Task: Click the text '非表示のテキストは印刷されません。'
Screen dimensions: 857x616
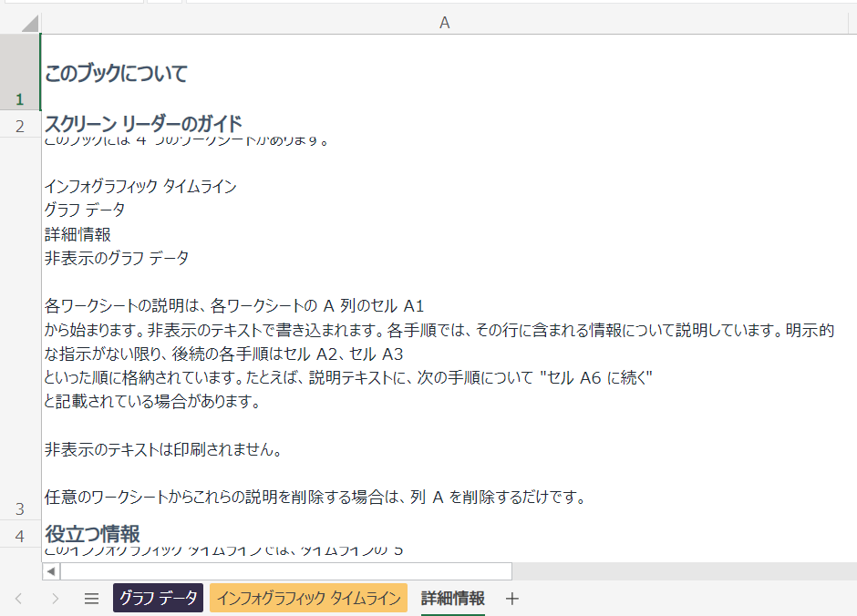Action: [163, 449]
